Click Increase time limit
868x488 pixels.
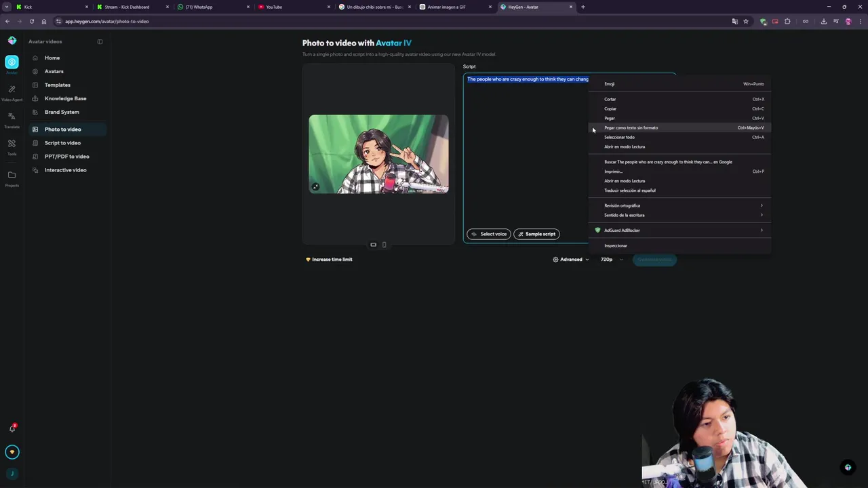click(329, 260)
